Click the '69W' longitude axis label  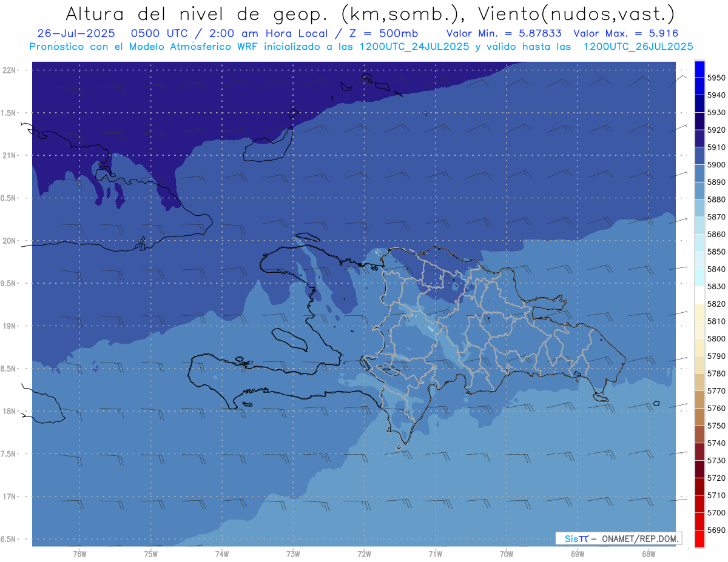pos(578,554)
